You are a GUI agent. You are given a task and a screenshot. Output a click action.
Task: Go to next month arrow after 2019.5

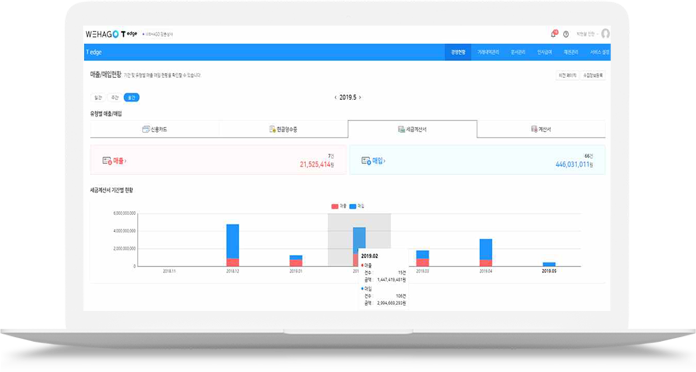click(360, 97)
